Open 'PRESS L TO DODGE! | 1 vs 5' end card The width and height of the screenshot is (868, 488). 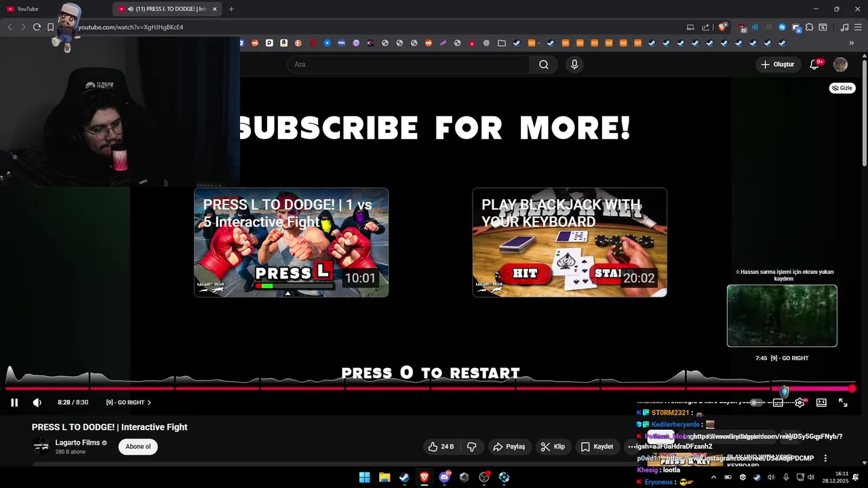pos(292,243)
